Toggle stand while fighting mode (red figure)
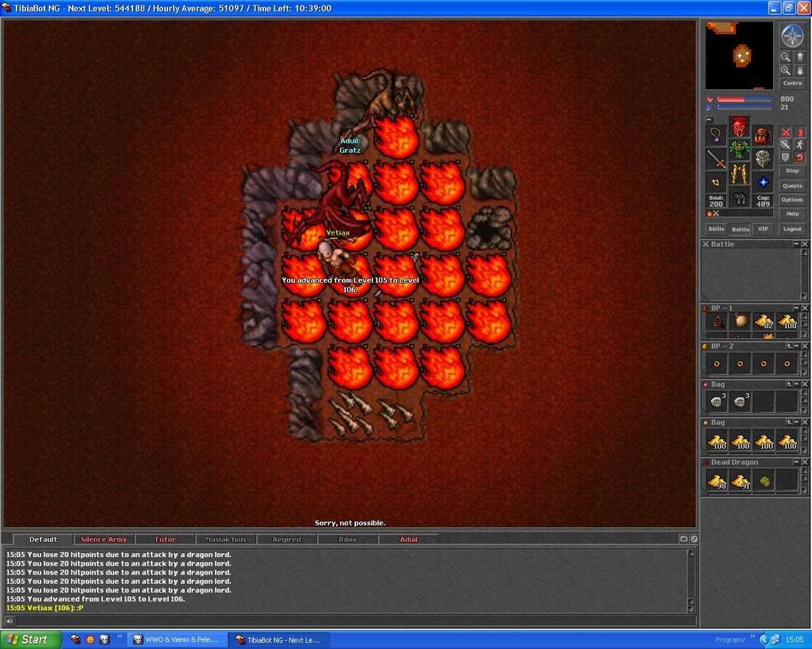The height and width of the screenshot is (649, 812). point(800,132)
